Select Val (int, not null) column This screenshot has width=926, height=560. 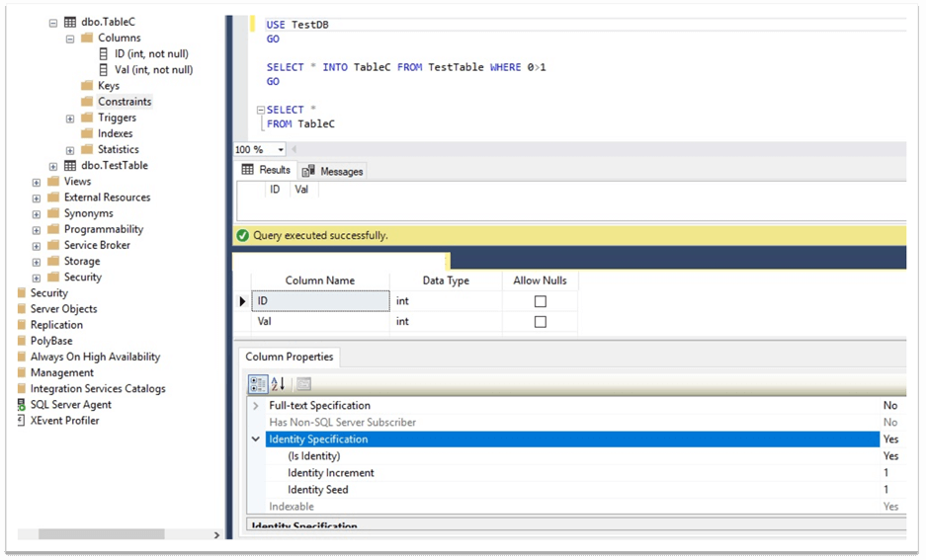click(x=153, y=70)
